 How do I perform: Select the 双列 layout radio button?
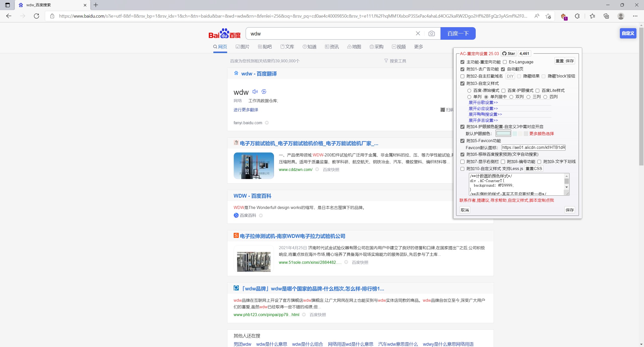pyautogui.click(x=512, y=97)
